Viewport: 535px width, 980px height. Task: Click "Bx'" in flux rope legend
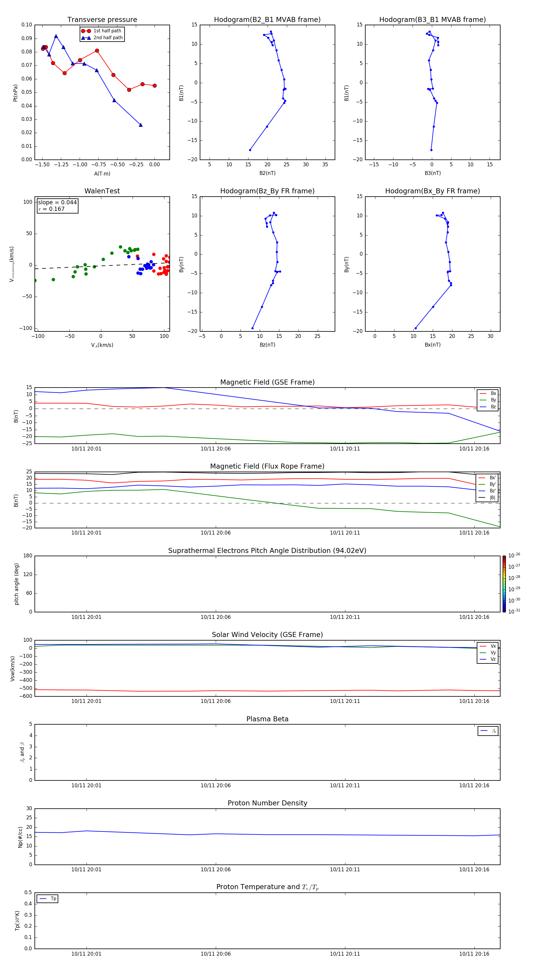[493, 478]
